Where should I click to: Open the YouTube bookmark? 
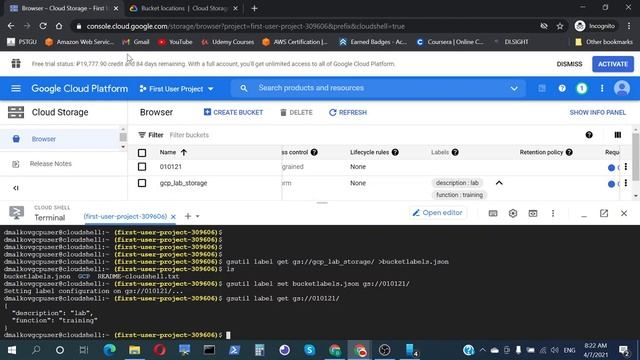175,42
